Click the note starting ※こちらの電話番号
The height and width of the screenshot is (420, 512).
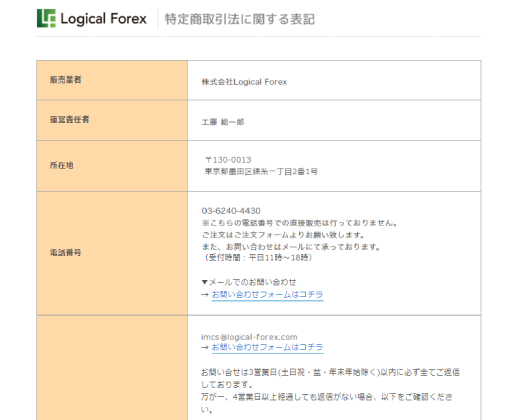pyautogui.click(x=299, y=223)
